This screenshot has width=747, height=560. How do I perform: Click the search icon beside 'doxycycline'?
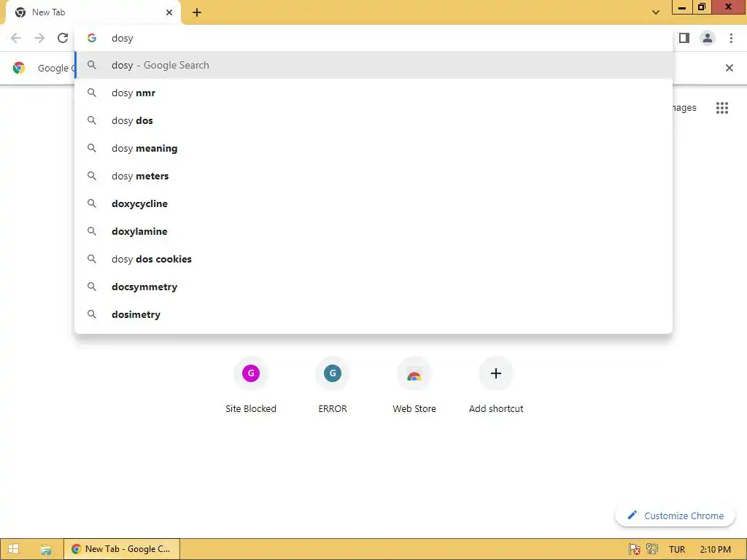[x=92, y=203]
